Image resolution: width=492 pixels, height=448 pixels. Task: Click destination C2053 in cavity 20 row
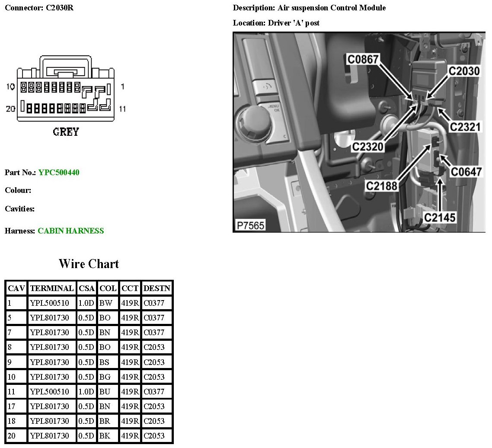tap(154, 436)
